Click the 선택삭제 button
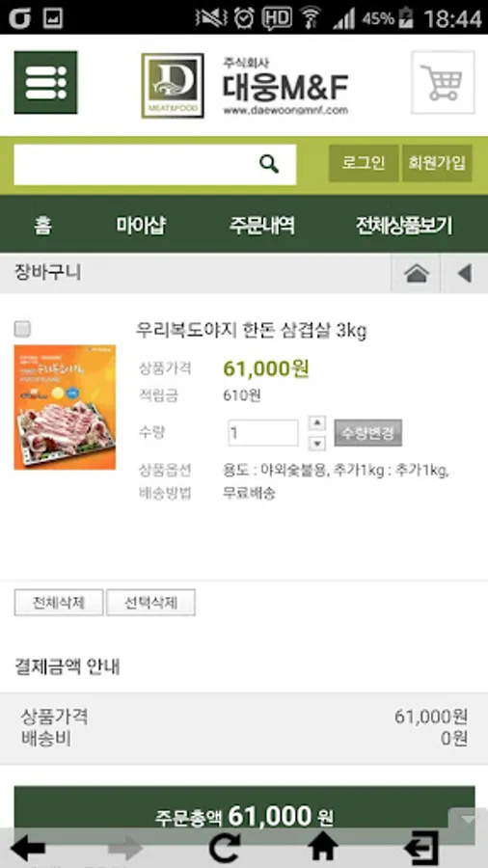 [x=150, y=602]
